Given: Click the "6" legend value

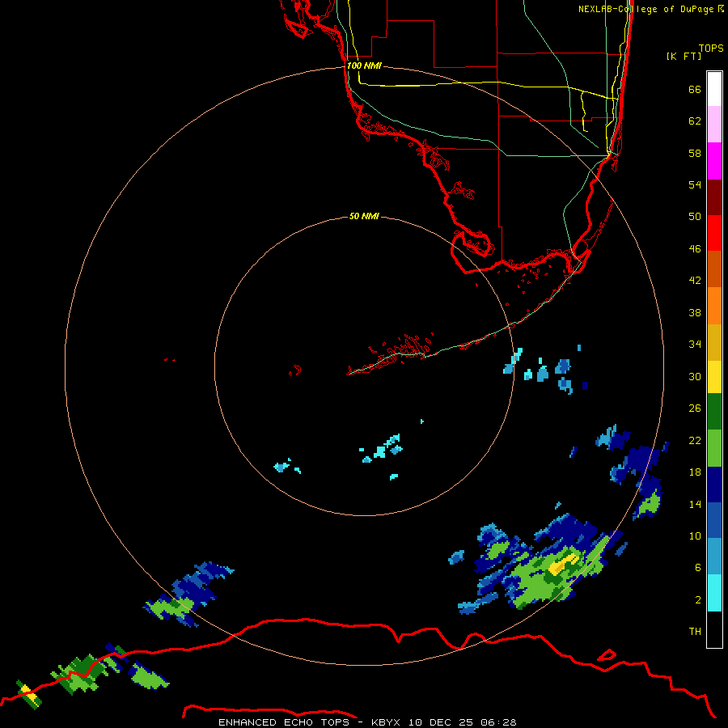Looking at the screenshot, I should [698, 567].
